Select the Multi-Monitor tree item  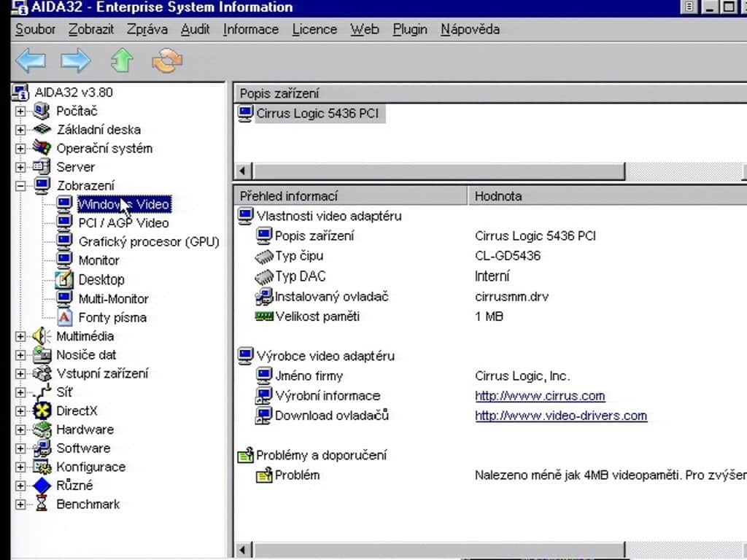(113, 298)
